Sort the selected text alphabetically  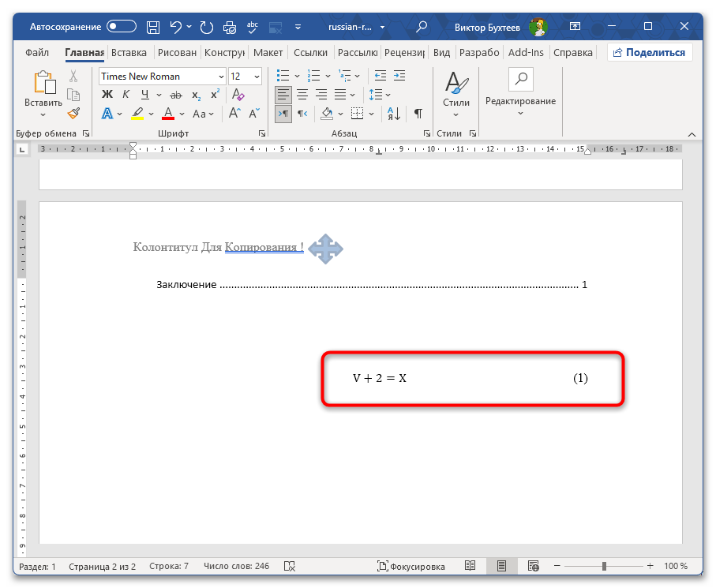tap(394, 114)
